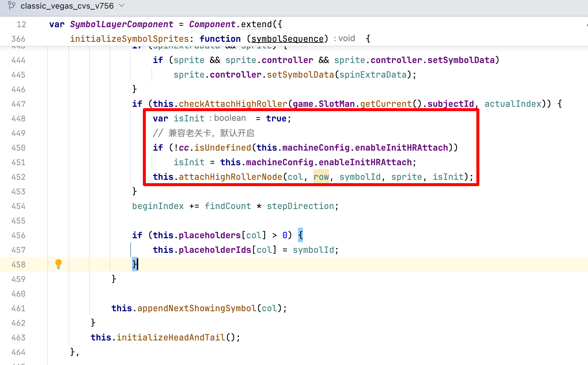Click checkAttachHighRoller method name
The image size is (588, 365).
pyautogui.click(x=233, y=104)
